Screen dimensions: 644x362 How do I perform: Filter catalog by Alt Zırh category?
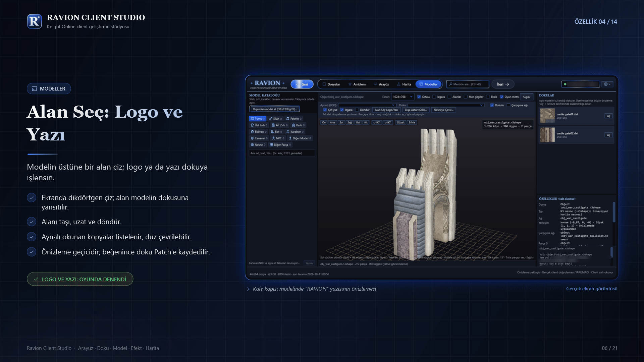pos(279,125)
